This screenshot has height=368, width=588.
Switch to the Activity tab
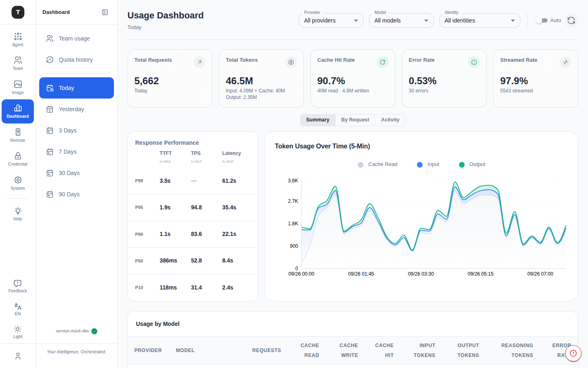pyautogui.click(x=390, y=120)
